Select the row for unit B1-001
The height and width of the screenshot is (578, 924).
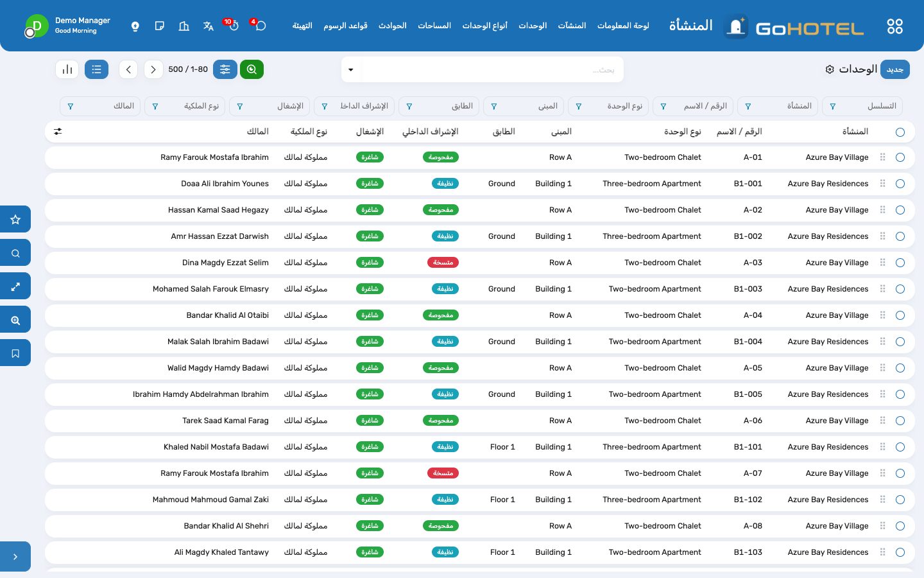tap(900, 184)
